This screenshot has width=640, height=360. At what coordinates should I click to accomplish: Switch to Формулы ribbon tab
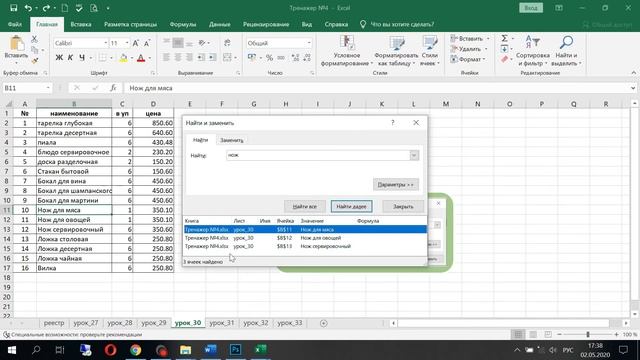pos(183,24)
